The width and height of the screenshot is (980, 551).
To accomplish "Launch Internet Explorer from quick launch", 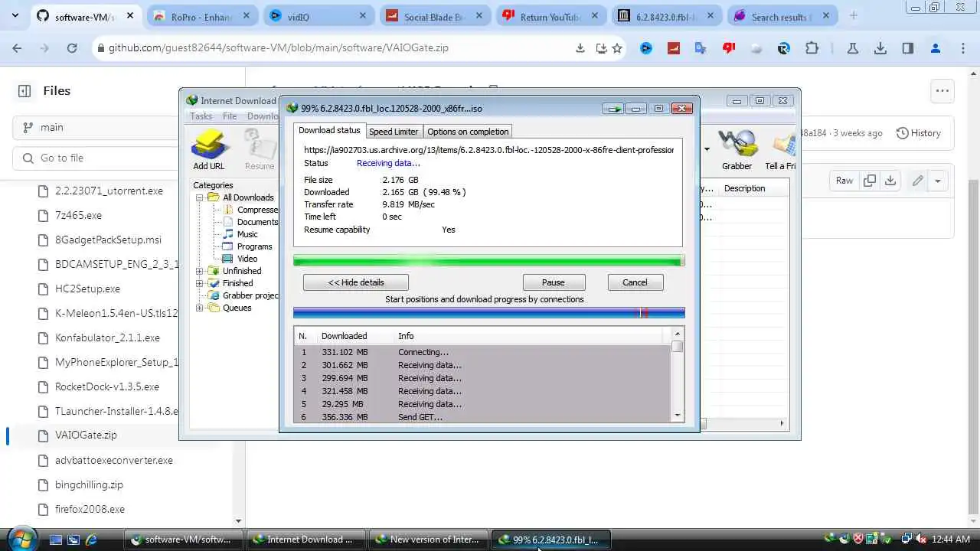I will pyautogui.click(x=91, y=540).
